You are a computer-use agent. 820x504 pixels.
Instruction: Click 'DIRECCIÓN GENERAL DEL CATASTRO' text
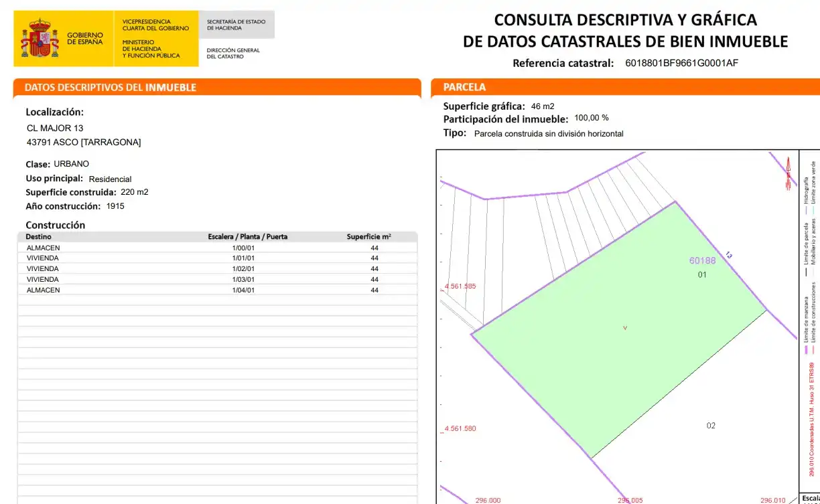[232, 53]
